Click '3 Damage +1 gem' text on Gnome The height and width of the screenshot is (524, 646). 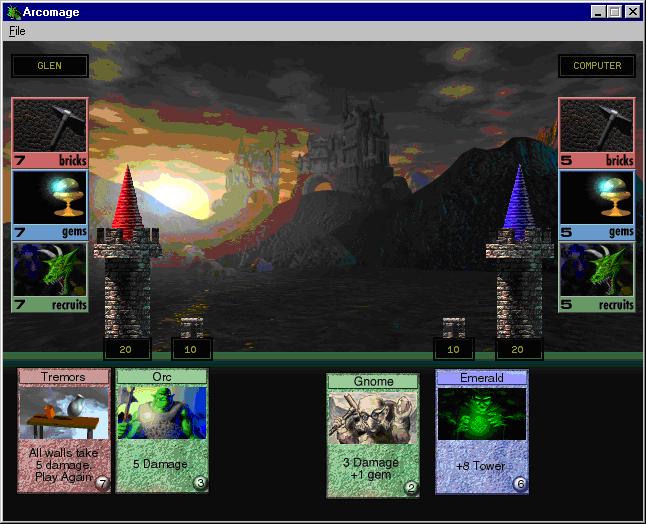tap(371, 468)
